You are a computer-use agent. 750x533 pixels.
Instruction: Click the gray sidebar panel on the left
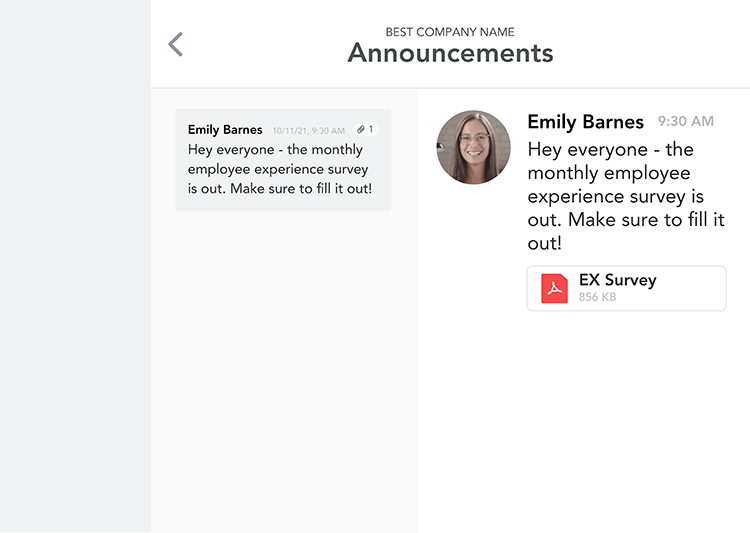point(76,266)
